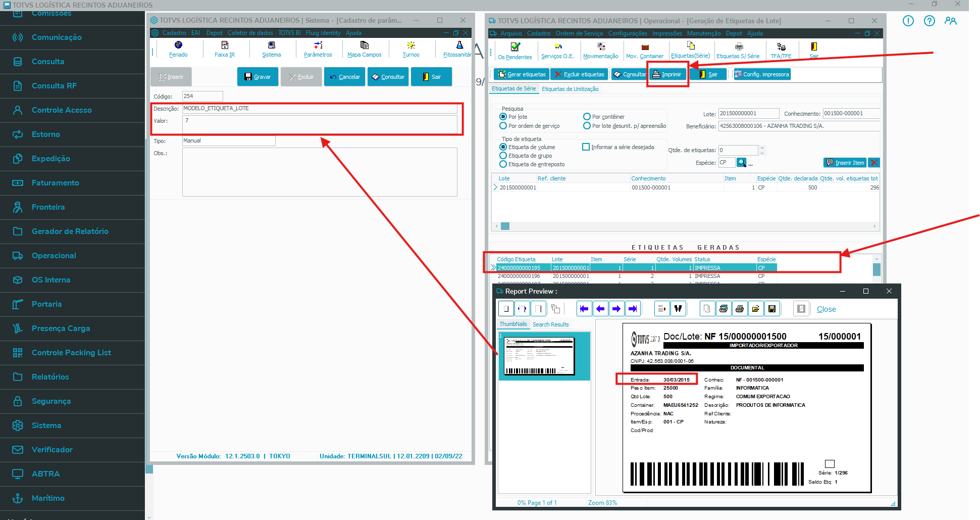Go to last page in Report Preview
Viewport: 980px width, 520px height.
(633, 309)
